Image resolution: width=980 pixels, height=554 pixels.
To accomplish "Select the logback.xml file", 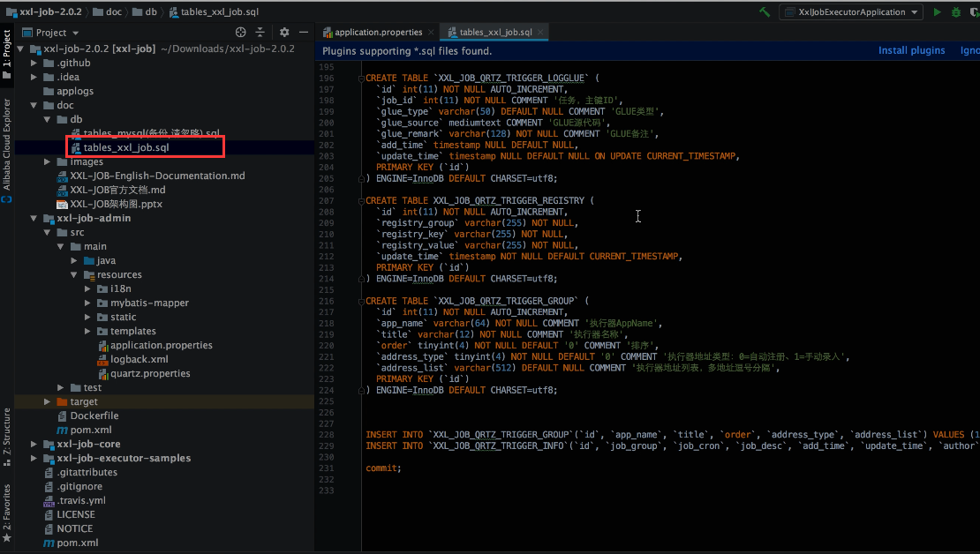I will (139, 359).
